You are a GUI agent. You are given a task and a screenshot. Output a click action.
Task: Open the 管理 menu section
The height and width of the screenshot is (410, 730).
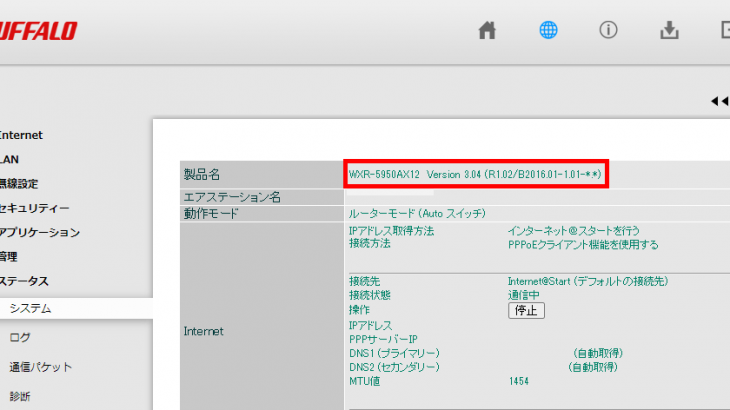point(9,257)
